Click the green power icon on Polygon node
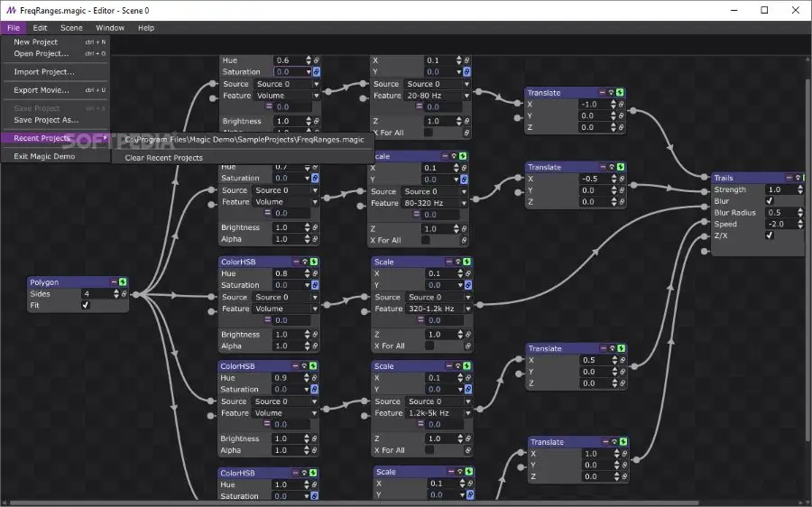Screen dimensions: 812x507 [x=123, y=282]
